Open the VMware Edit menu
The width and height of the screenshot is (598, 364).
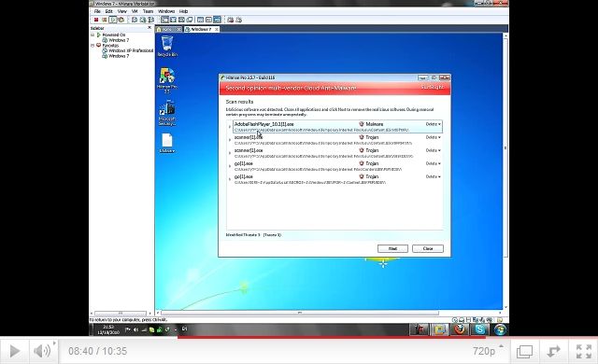pyautogui.click(x=108, y=11)
